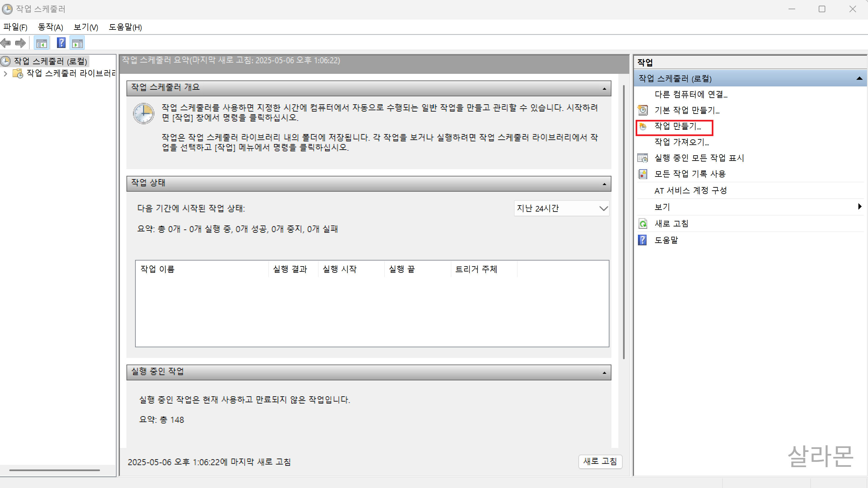Collapse the 작업 상태 section header

[x=604, y=184]
